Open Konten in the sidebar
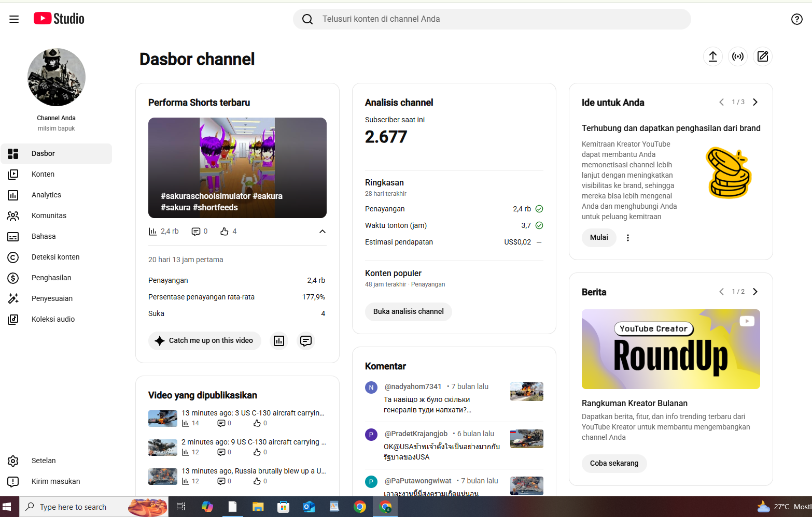 coord(57,175)
